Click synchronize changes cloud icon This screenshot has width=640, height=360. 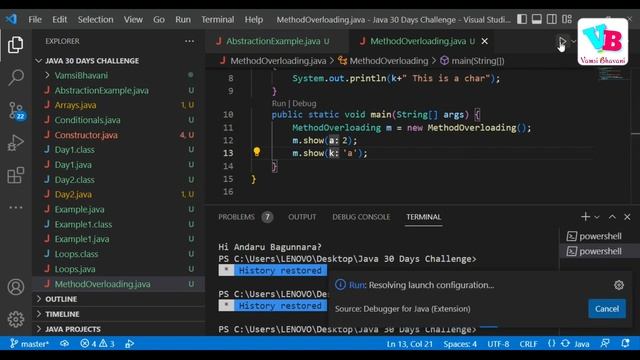(64, 344)
